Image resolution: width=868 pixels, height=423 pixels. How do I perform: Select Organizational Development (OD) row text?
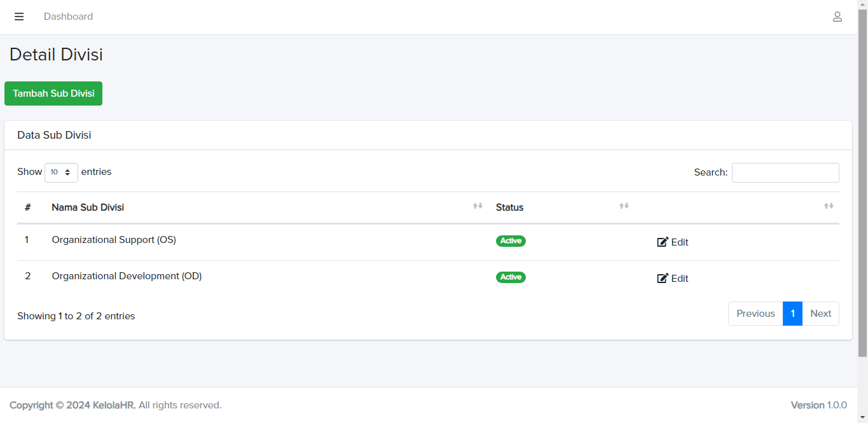(x=127, y=276)
